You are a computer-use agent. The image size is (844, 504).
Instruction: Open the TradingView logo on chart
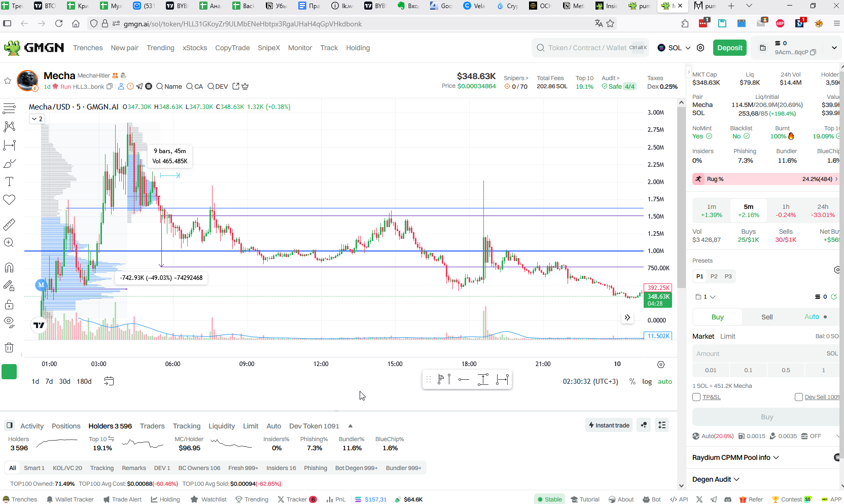39,325
